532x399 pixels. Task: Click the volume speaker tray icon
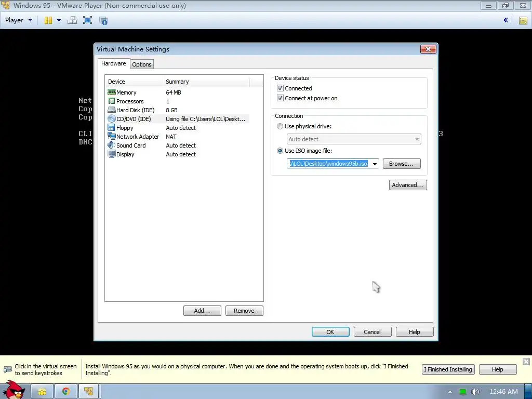475,392
